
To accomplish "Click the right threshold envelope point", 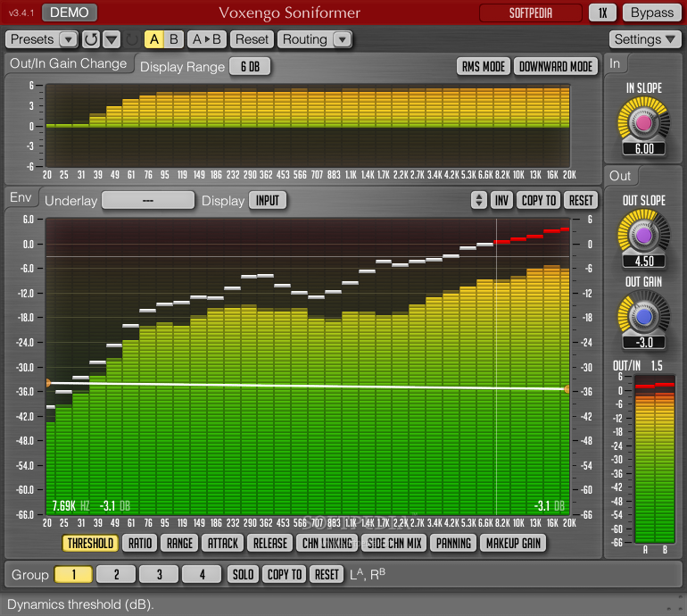I will pos(567,389).
